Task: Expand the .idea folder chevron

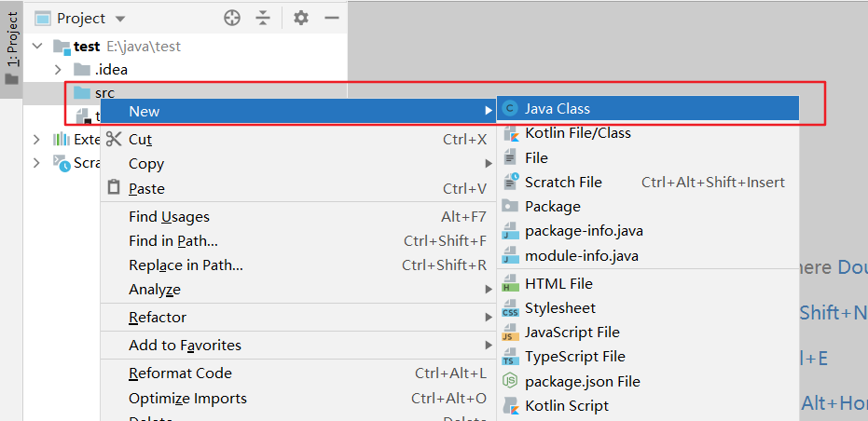Action: click(x=58, y=70)
